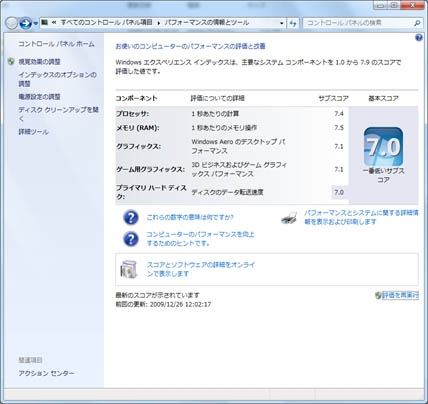The image size is (428, 404).
Task: Open 視覚効果の調整 link
Action: tap(39, 62)
